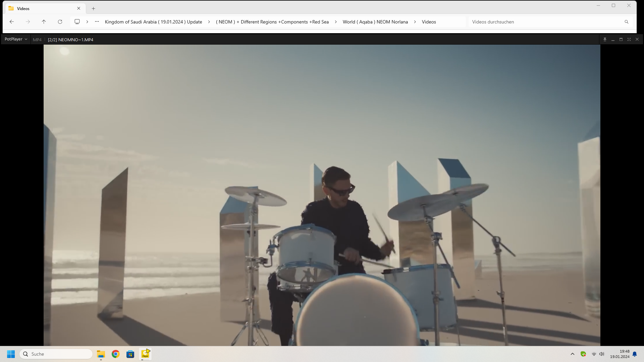
Task: Open ( NEOM ) + Different Regions breadcrumb
Action: [x=272, y=22]
